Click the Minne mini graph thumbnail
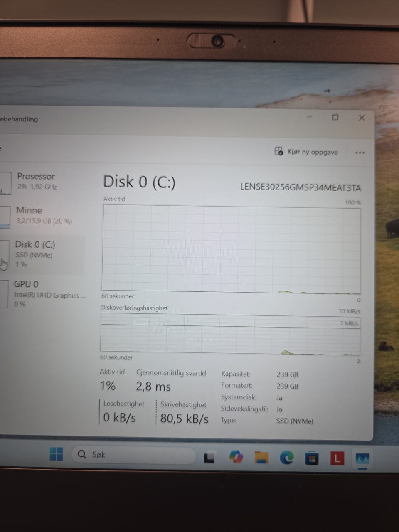The width and height of the screenshot is (399, 532). (5, 217)
